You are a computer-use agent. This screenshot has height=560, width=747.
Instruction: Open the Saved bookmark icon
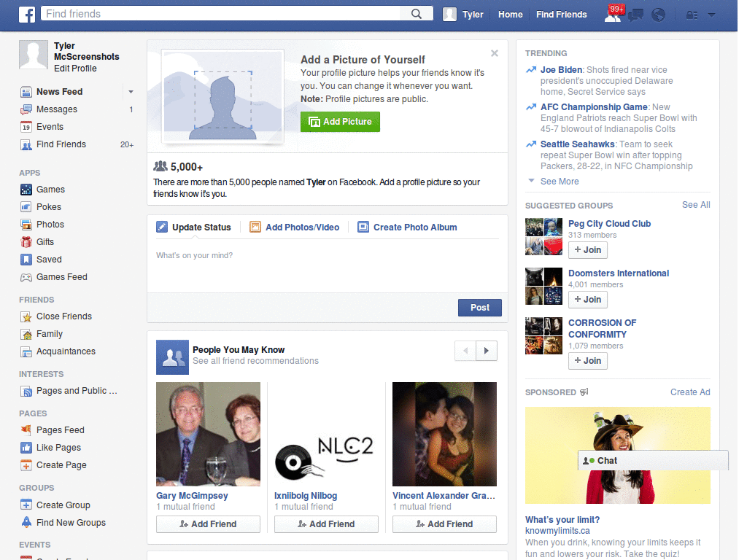pyautogui.click(x=25, y=259)
